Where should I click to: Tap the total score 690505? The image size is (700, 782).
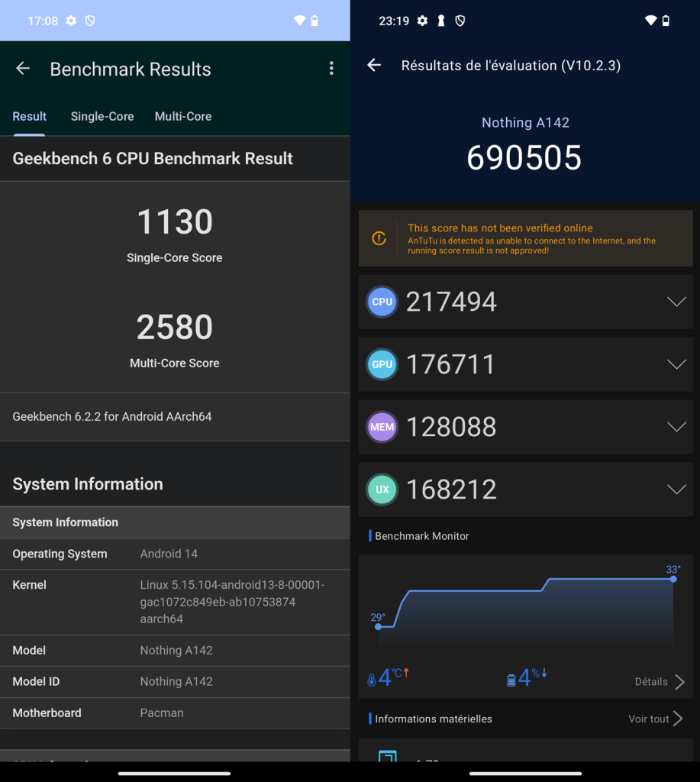(x=524, y=158)
